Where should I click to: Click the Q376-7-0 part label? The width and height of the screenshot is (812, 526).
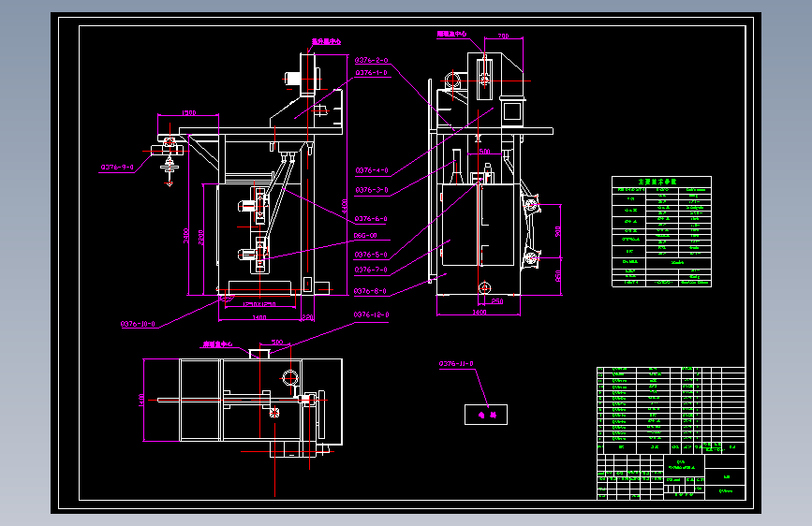coord(371,270)
